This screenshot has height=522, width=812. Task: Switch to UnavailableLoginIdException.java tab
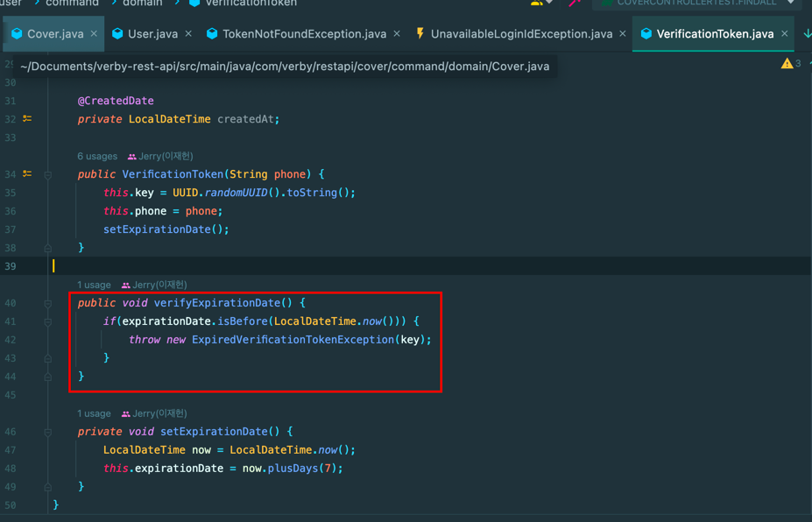point(521,33)
